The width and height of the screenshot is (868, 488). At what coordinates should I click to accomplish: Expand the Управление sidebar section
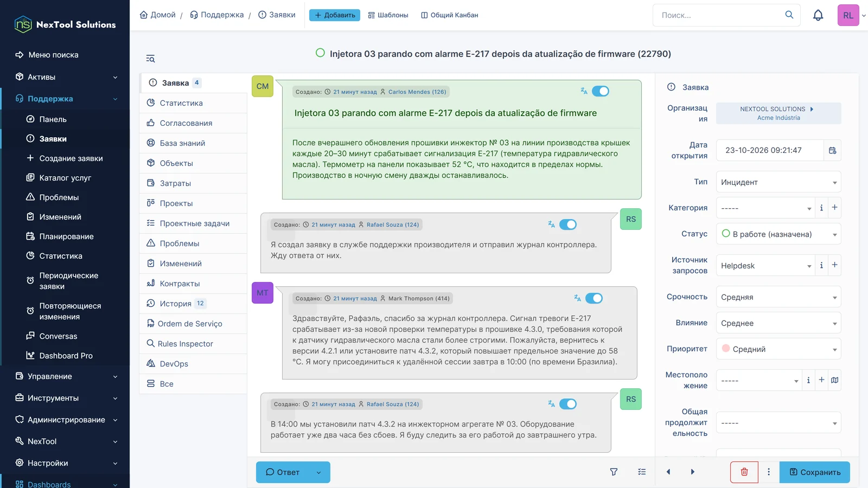coord(66,376)
